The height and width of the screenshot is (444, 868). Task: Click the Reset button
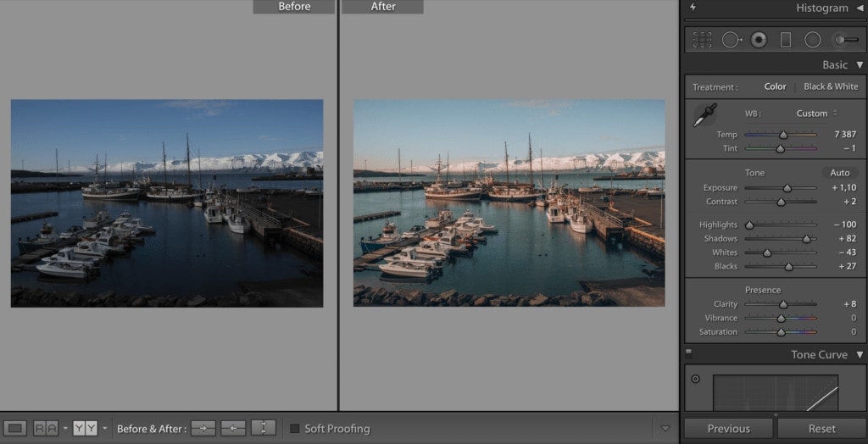[821, 429]
